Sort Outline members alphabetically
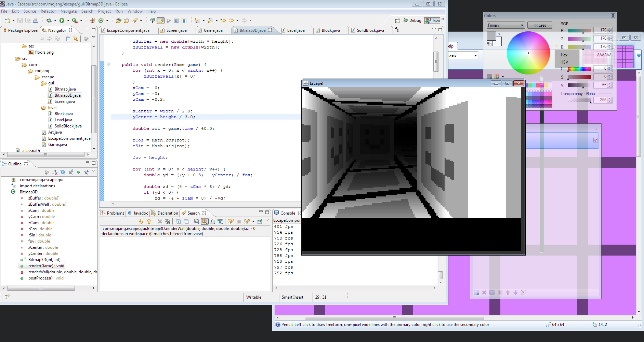Viewport: 644px width, 342px height. pos(55,172)
